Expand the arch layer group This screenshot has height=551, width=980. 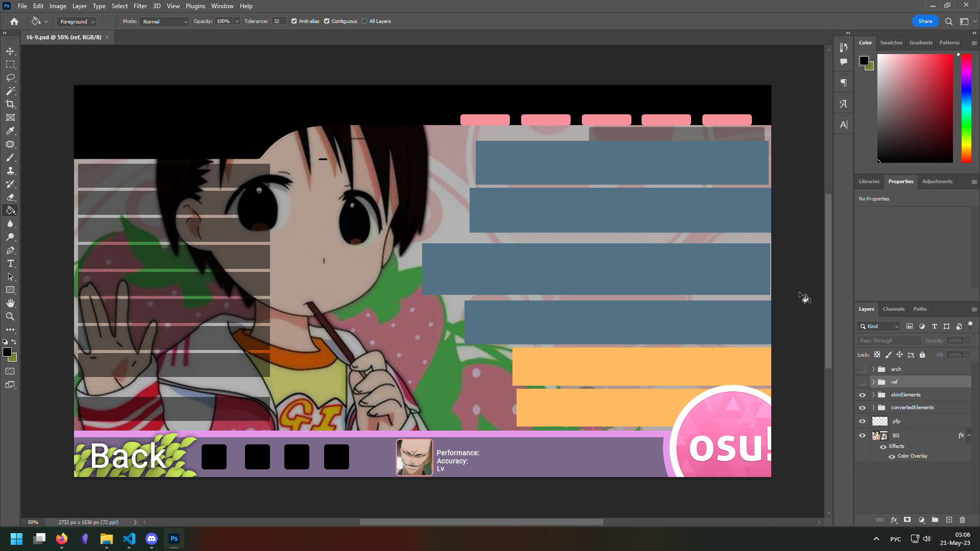[x=873, y=369]
